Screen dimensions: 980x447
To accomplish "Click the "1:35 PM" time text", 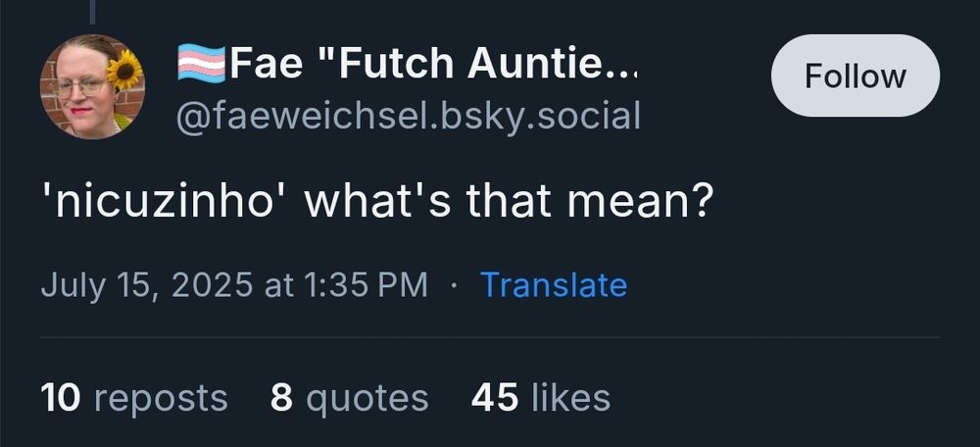I will (367, 285).
